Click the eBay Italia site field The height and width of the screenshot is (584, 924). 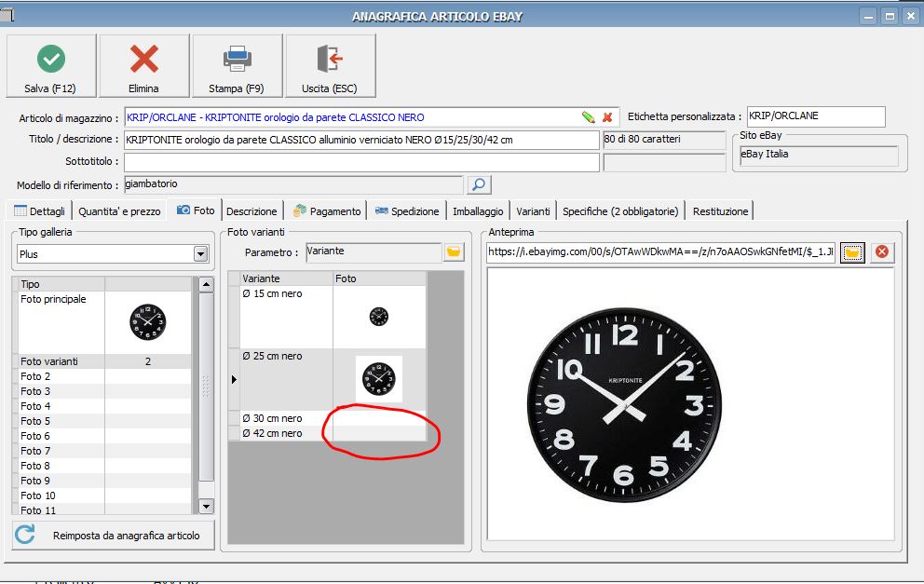(819, 155)
